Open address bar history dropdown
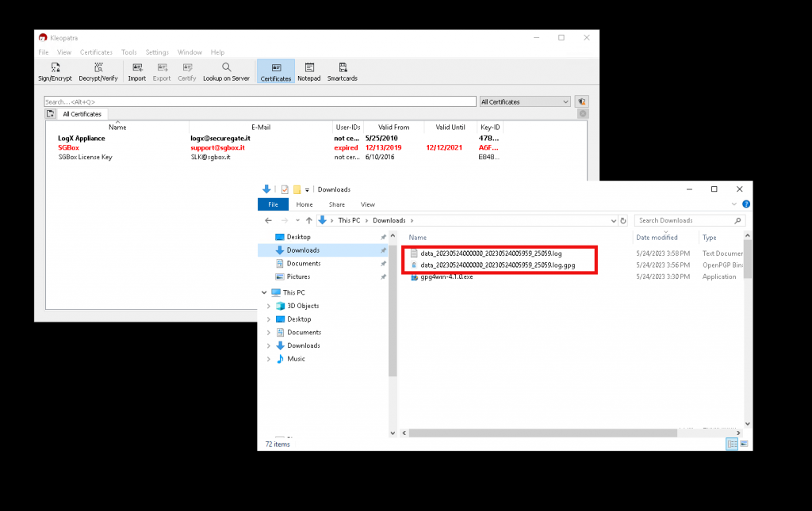Screen dimensions: 812x511 (613, 221)
